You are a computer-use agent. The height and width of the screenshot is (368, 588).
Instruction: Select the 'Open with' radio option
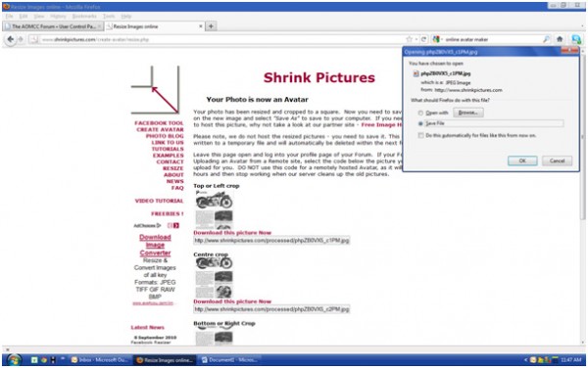pos(420,113)
